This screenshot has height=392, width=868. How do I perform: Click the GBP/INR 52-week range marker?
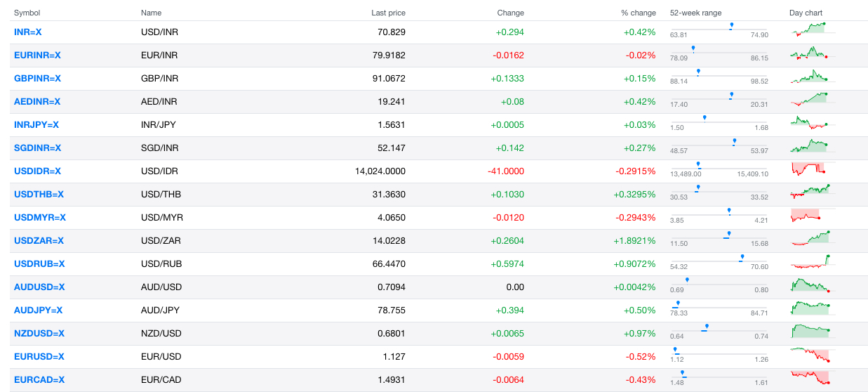pyautogui.click(x=698, y=72)
